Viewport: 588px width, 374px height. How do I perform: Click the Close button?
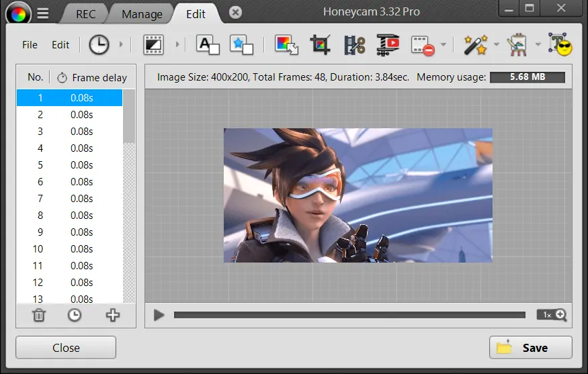66,348
